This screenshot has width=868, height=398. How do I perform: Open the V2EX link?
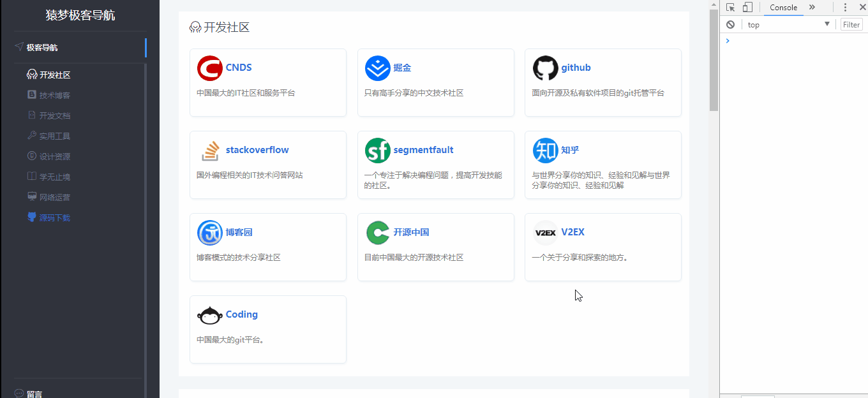coord(572,232)
